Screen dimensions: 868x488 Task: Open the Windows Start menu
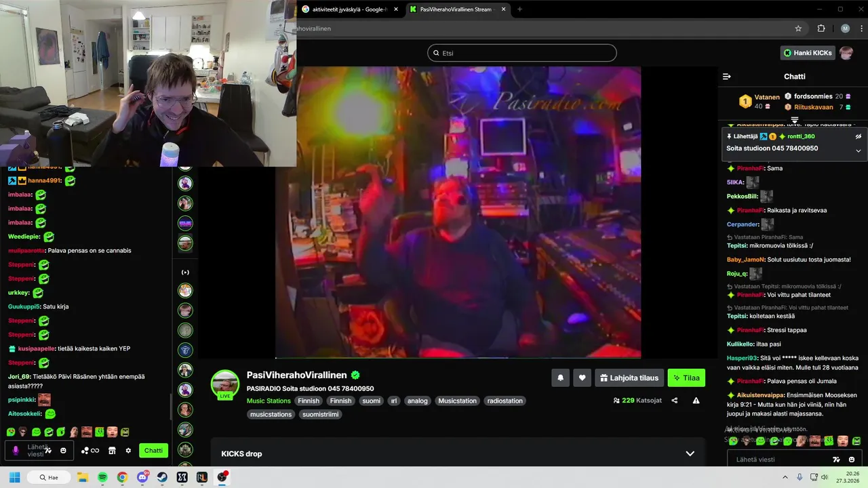pyautogui.click(x=15, y=477)
